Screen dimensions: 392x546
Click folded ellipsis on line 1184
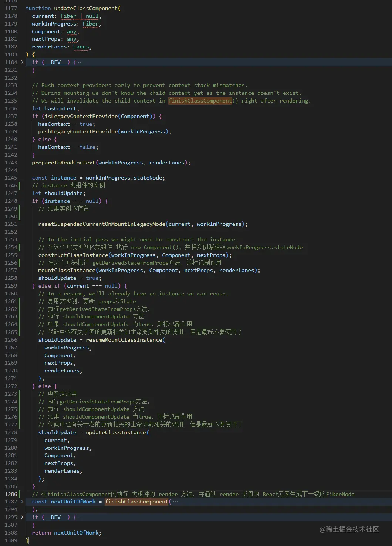(80, 62)
